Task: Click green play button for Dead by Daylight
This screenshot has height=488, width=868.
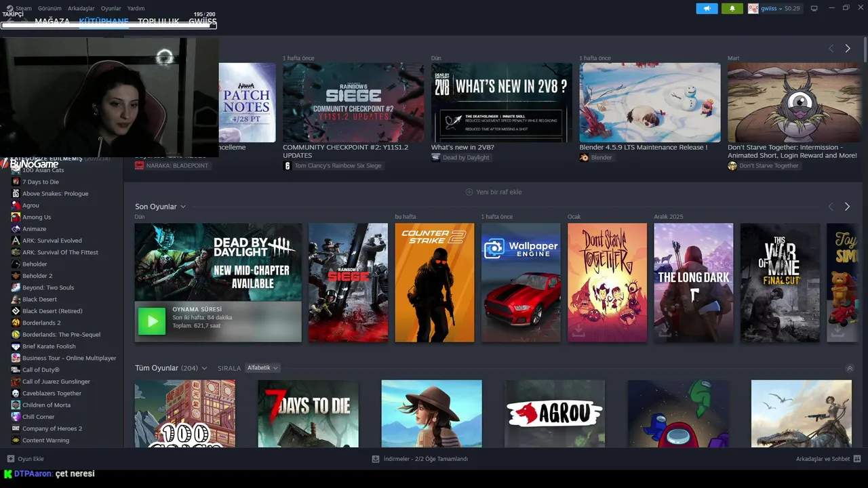Action: (152, 321)
